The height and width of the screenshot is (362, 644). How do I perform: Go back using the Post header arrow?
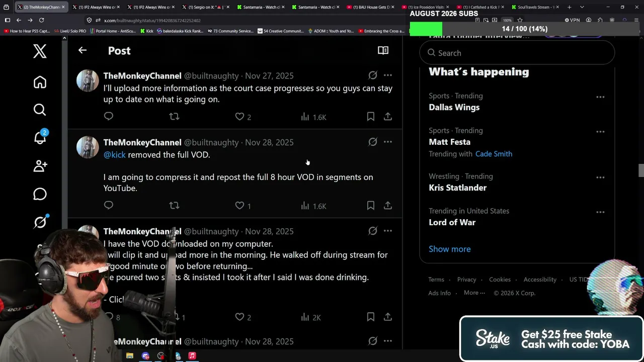83,50
